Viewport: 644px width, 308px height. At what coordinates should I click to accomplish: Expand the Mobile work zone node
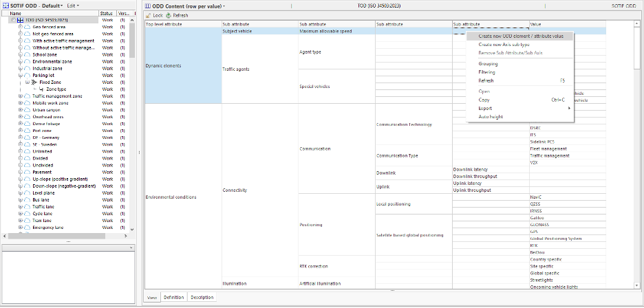[x=21, y=102]
